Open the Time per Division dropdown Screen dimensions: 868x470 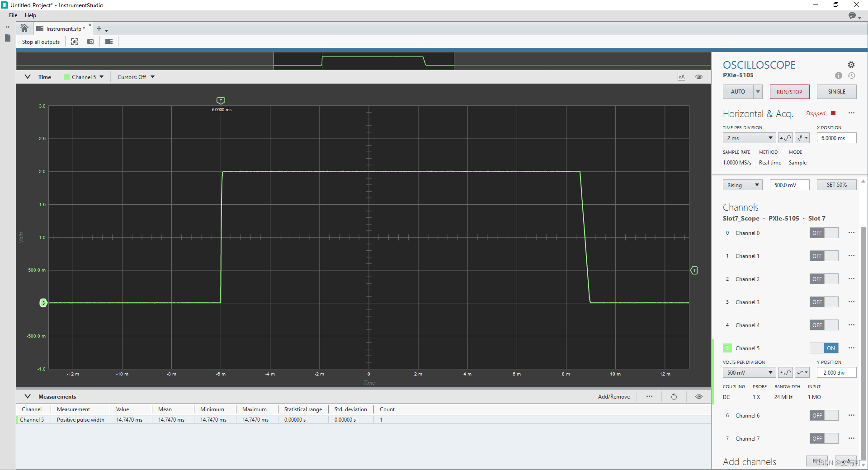point(749,138)
